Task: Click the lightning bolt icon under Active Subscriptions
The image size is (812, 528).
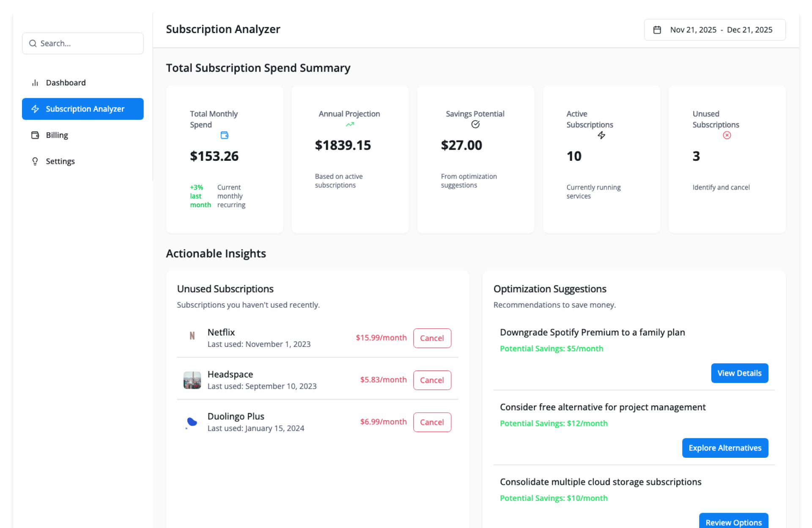Action: (x=601, y=135)
